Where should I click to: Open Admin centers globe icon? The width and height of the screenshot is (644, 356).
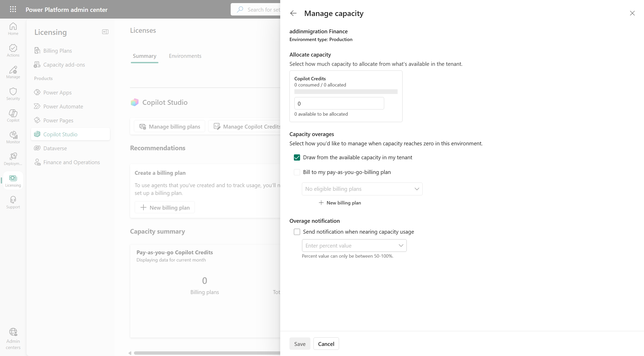[x=13, y=332]
